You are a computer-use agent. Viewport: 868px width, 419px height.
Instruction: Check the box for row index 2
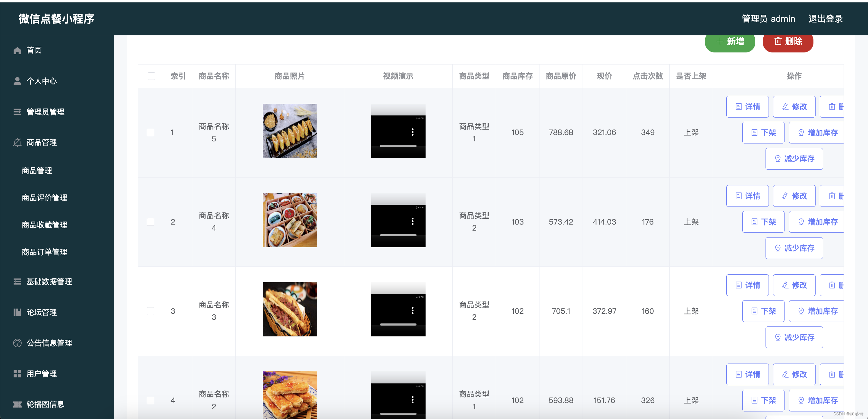pyautogui.click(x=151, y=222)
